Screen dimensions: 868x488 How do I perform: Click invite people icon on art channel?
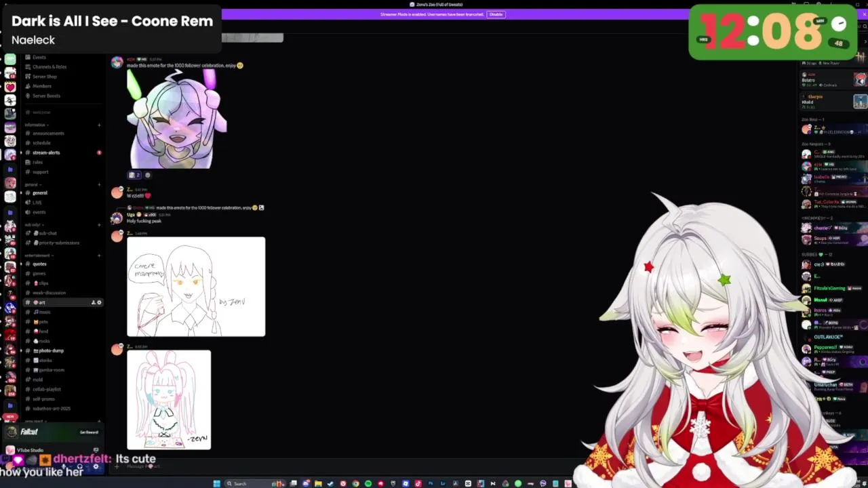[x=93, y=302]
